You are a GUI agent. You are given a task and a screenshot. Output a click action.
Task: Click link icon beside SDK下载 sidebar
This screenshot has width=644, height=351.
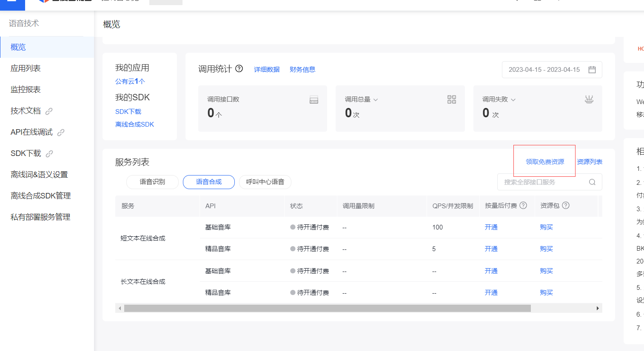tap(49, 153)
